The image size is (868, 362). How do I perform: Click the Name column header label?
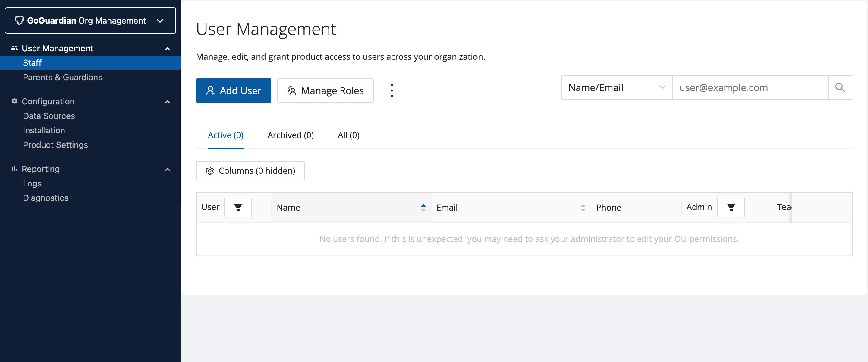click(288, 208)
